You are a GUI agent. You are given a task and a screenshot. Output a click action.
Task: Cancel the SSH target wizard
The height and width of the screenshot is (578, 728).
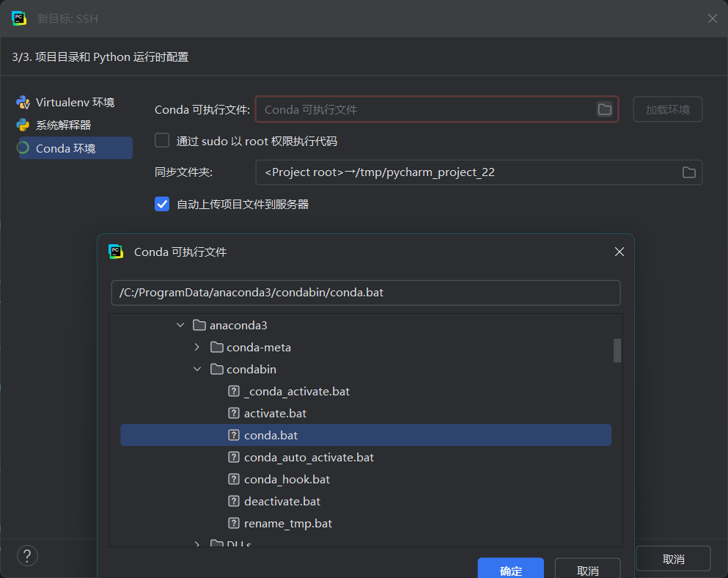[x=673, y=559]
